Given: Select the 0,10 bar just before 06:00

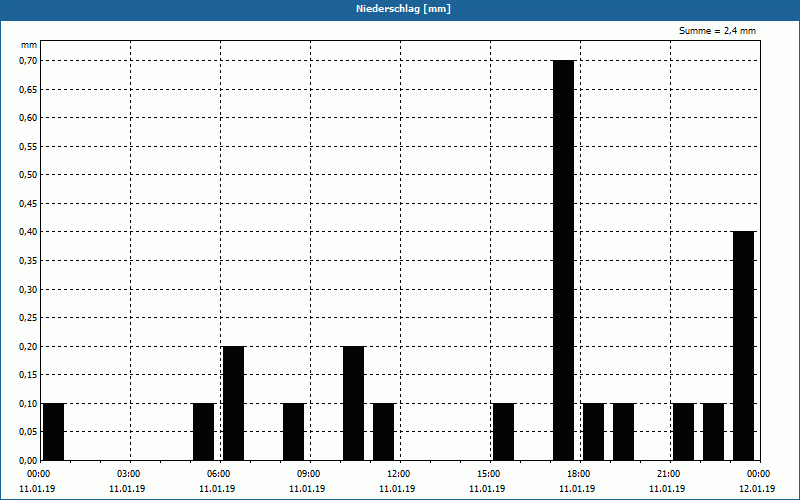Looking at the screenshot, I should (x=204, y=432).
